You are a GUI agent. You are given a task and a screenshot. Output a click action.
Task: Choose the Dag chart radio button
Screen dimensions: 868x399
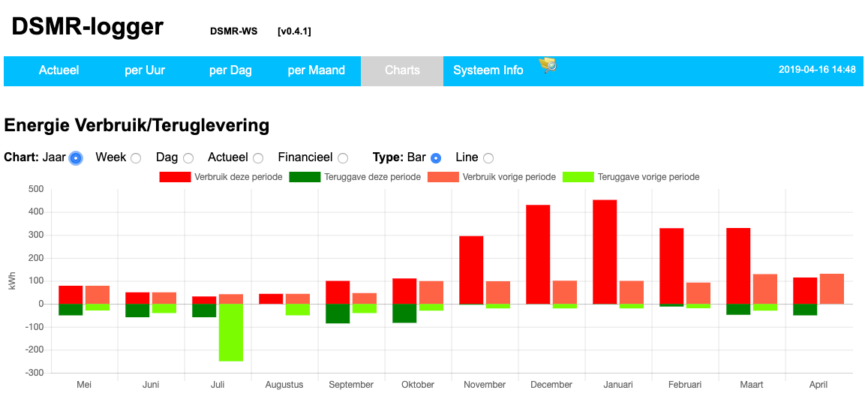click(x=188, y=158)
